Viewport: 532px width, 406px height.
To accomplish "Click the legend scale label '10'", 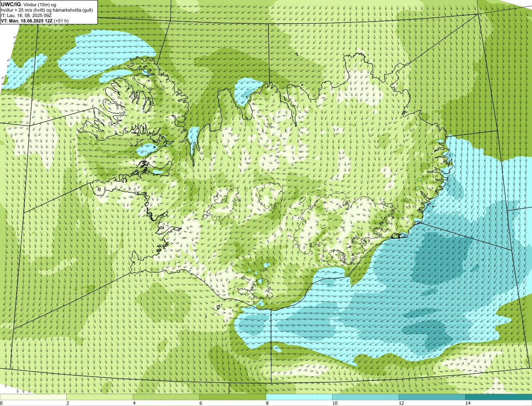I will pyautogui.click(x=335, y=403).
